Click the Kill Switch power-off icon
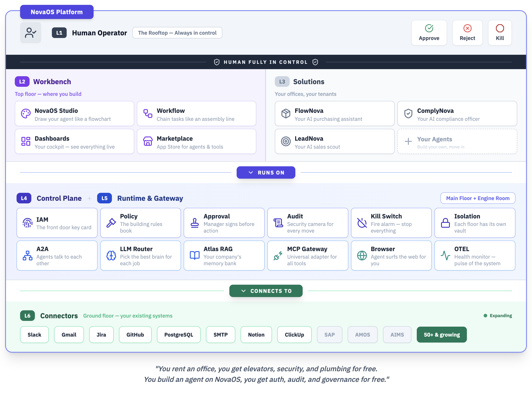532x394 pixels. pos(362,223)
